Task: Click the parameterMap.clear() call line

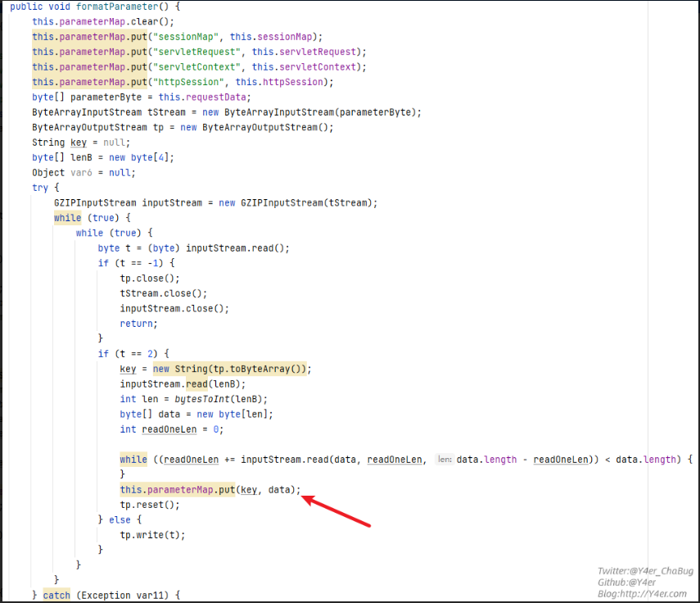Action: (103, 22)
